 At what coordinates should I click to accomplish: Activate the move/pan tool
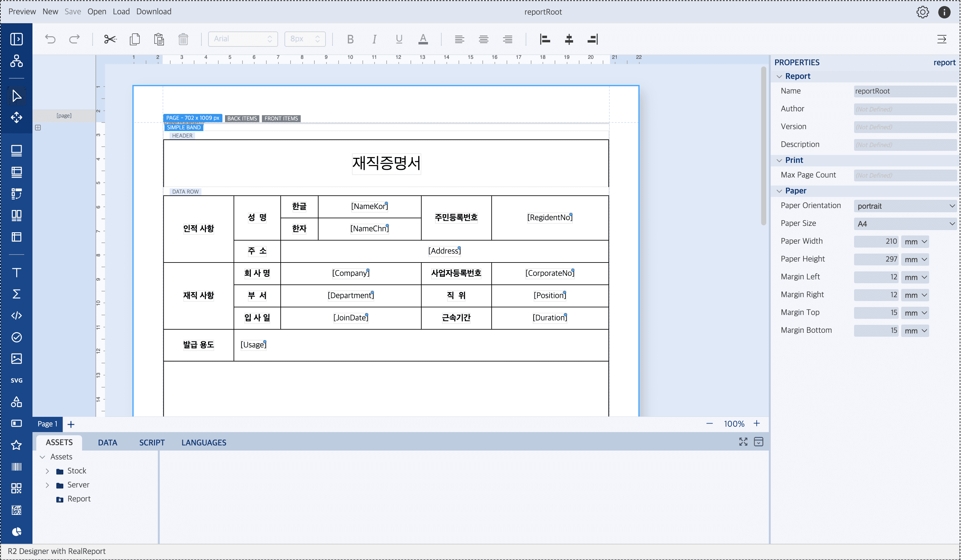click(17, 117)
